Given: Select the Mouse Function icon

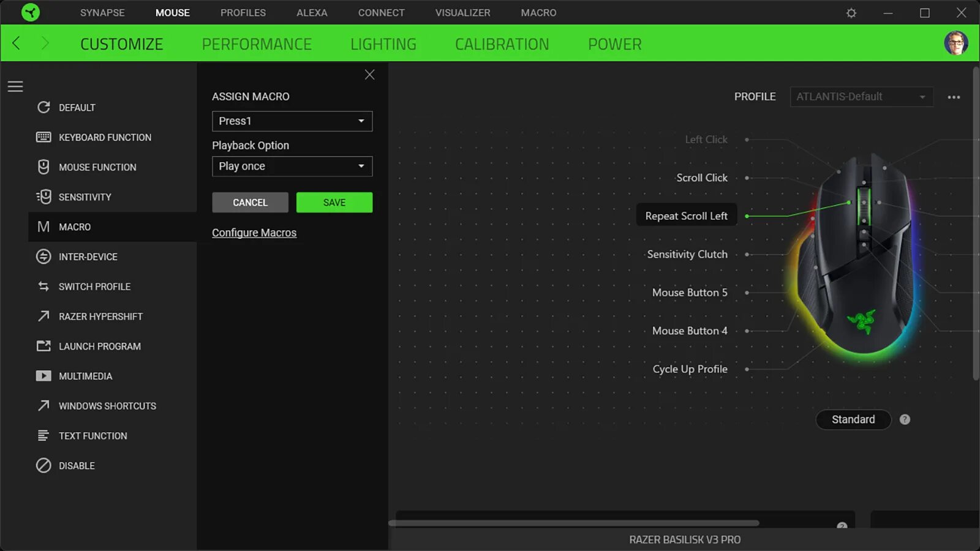Looking at the screenshot, I should click(x=43, y=167).
